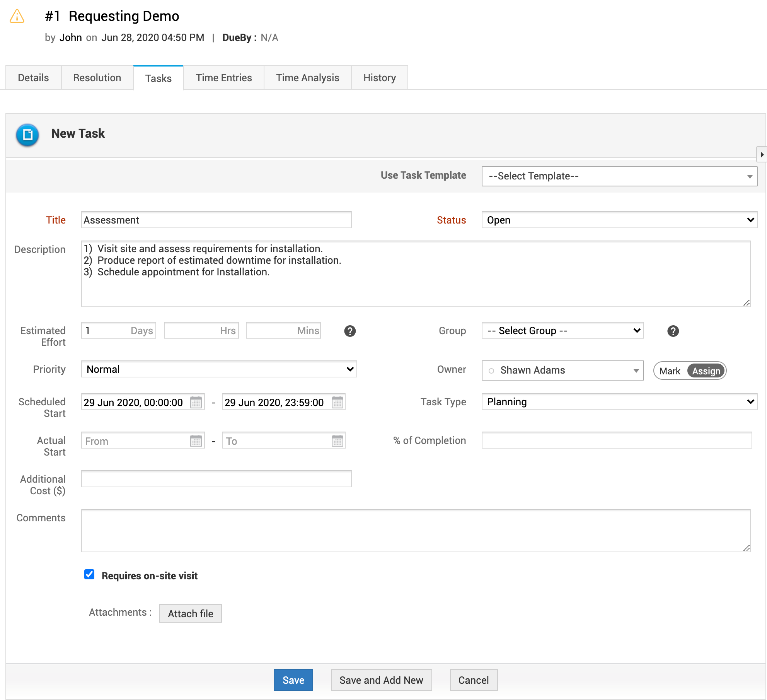
Task: Click the Attach file button
Action: (190, 614)
